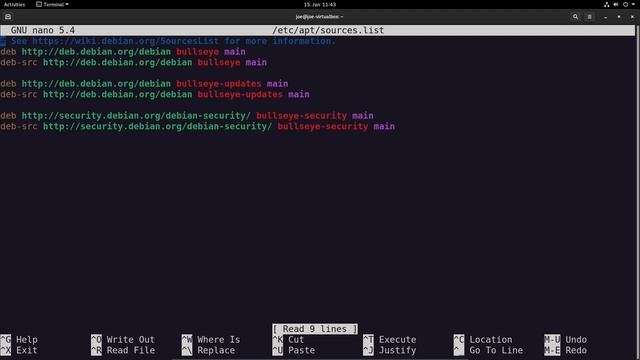Image resolution: width=640 pixels, height=360 pixels.
Task: Click the GNU nano 5.4 title text
Action: (43, 30)
